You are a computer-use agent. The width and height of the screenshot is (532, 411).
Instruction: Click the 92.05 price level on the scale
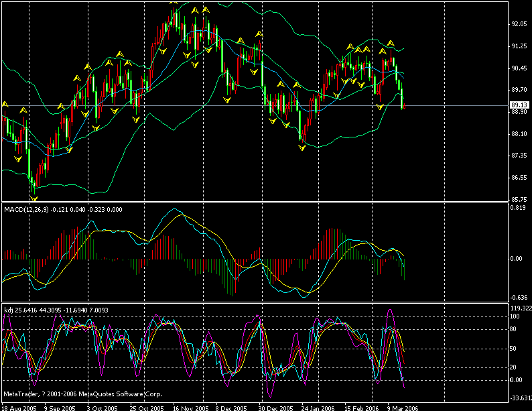click(x=518, y=24)
